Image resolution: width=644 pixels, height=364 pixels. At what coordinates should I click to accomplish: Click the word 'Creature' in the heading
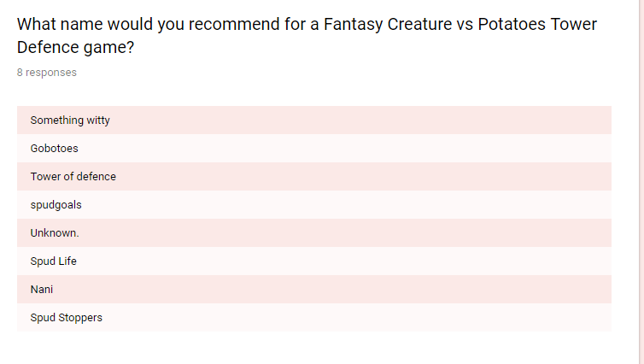click(419, 24)
